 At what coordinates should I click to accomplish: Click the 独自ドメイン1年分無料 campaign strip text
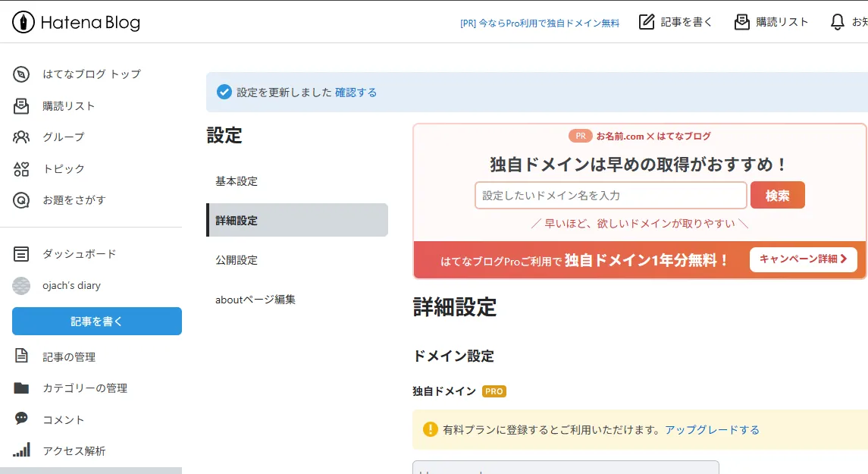click(645, 260)
